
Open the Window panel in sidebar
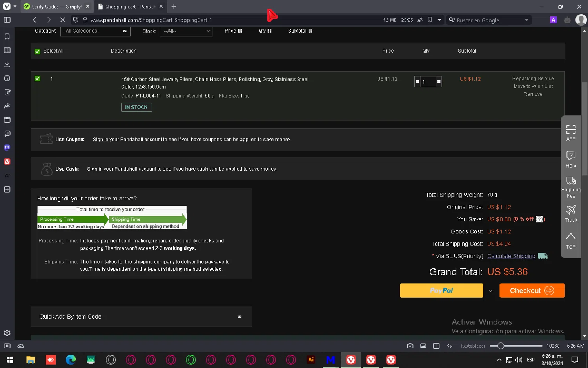pyautogui.click(x=7, y=120)
